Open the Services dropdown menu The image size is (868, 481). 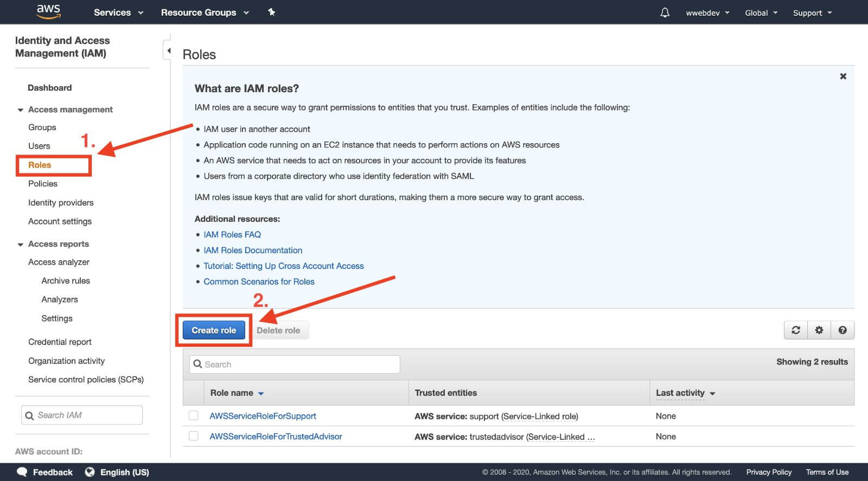[118, 12]
